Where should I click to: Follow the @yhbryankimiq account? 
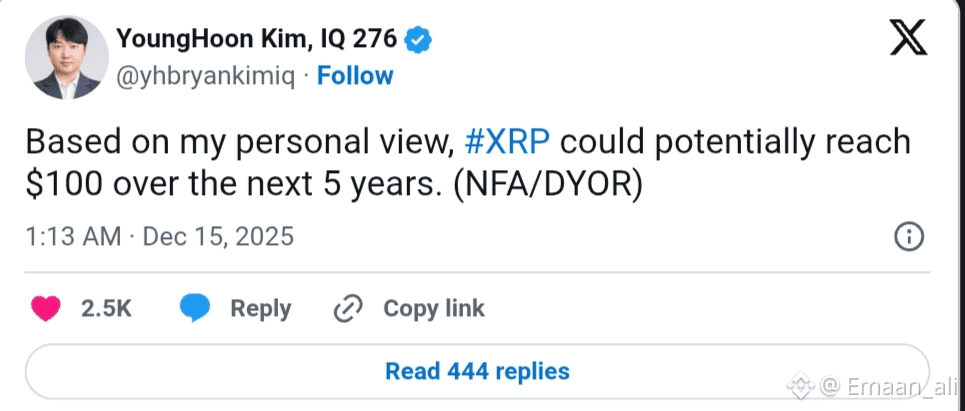click(x=355, y=76)
